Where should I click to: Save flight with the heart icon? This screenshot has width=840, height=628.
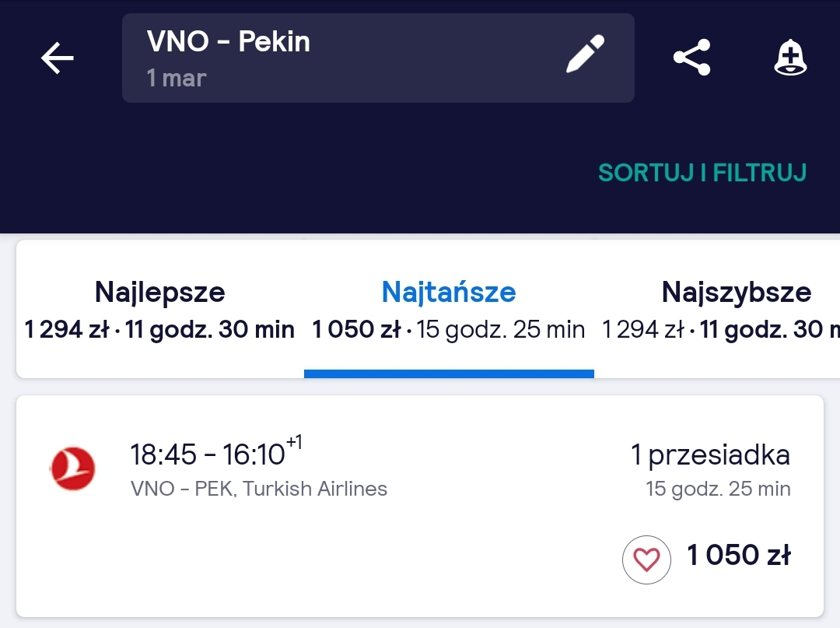(x=646, y=560)
